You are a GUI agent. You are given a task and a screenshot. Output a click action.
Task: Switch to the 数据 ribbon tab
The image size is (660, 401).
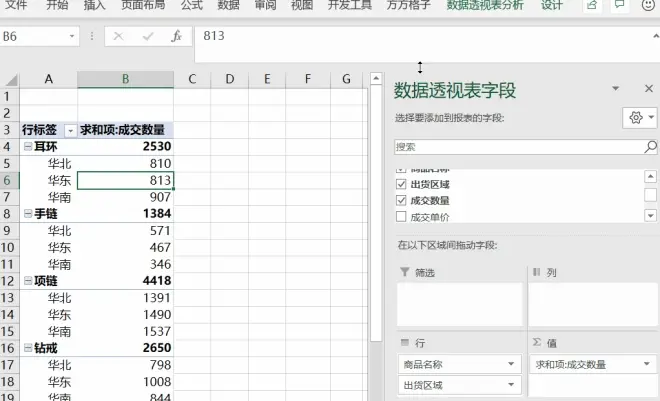[x=229, y=5]
